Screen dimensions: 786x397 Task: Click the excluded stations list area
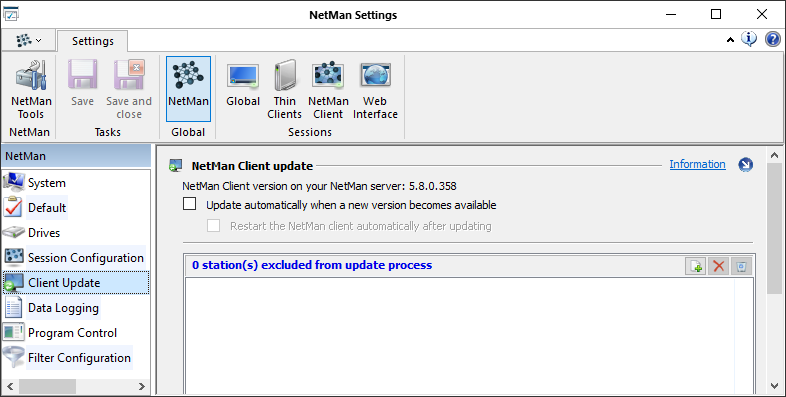point(469,336)
